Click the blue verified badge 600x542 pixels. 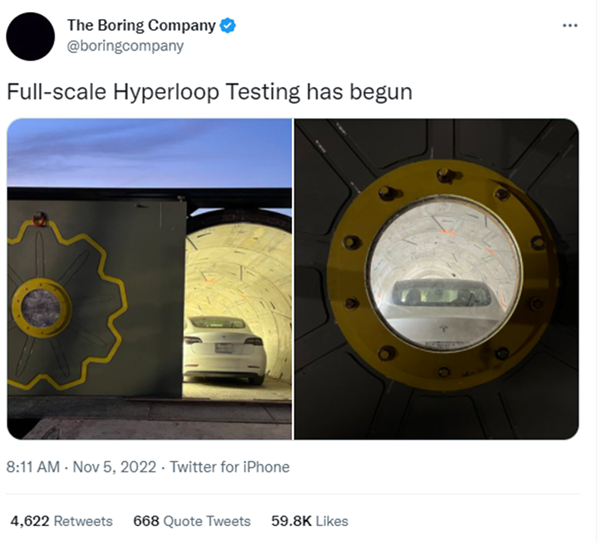pyautogui.click(x=228, y=26)
